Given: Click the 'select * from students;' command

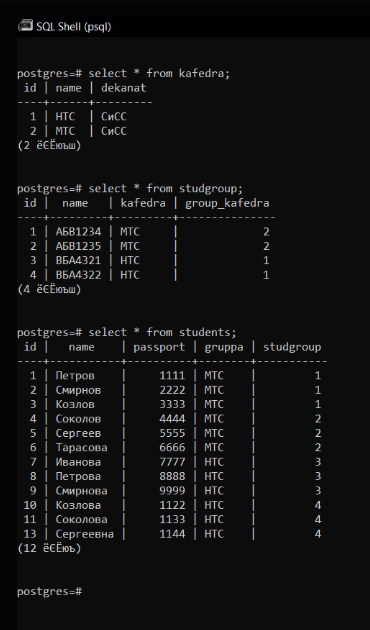Looking at the screenshot, I should 162,332.
